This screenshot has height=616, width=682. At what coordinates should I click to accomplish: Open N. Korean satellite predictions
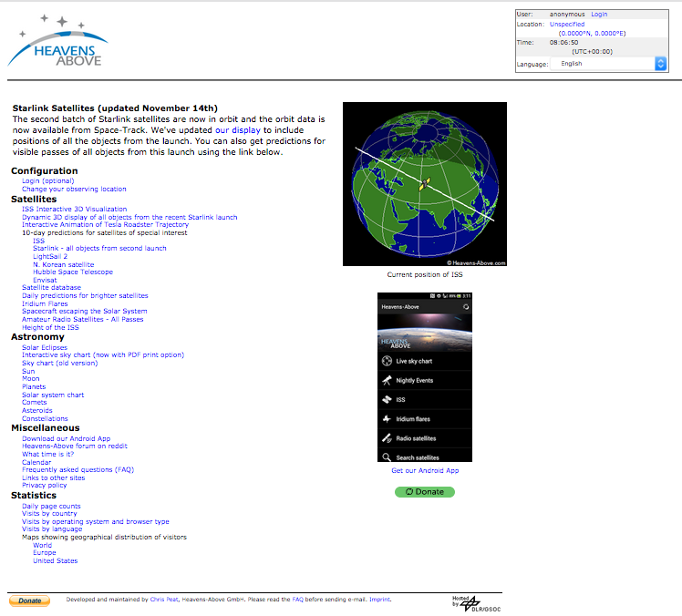coord(64,265)
